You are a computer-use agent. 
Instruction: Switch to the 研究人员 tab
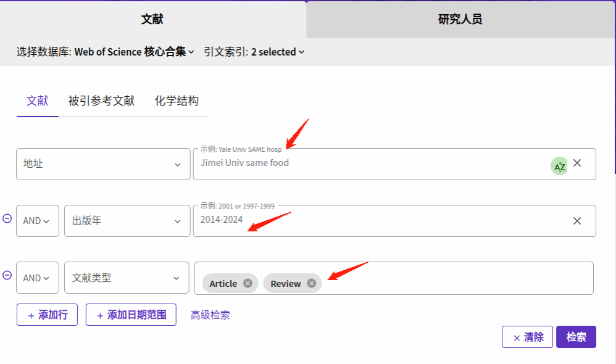[x=460, y=19]
